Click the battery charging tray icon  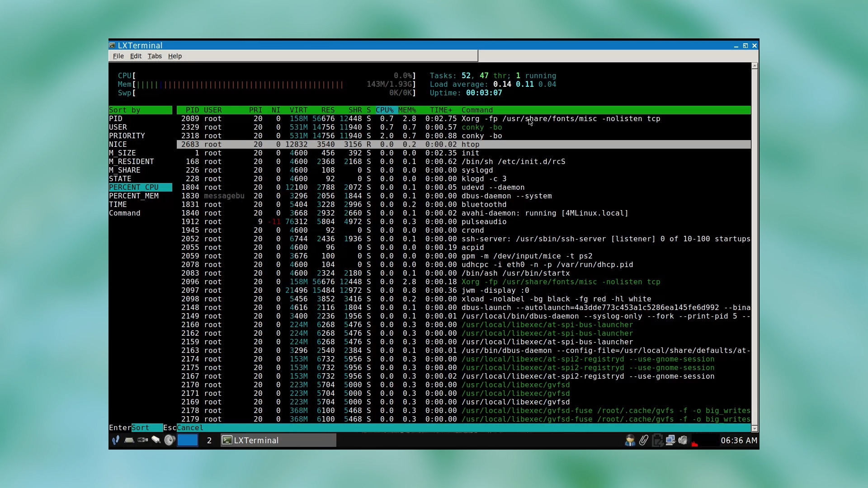[x=657, y=440]
